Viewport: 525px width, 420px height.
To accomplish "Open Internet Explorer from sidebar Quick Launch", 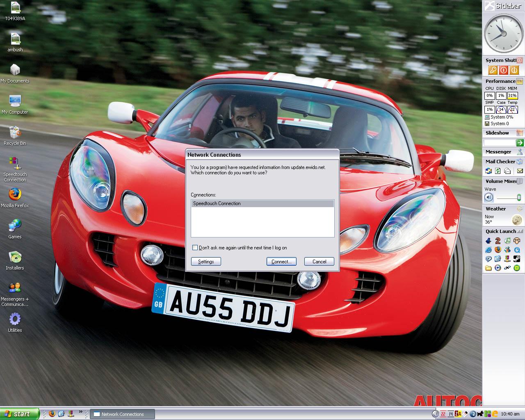I will tap(488, 250).
